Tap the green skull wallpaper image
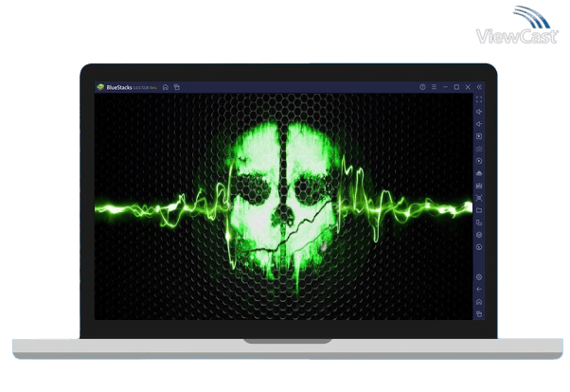Screen dimensions: 570x392 (283, 206)
